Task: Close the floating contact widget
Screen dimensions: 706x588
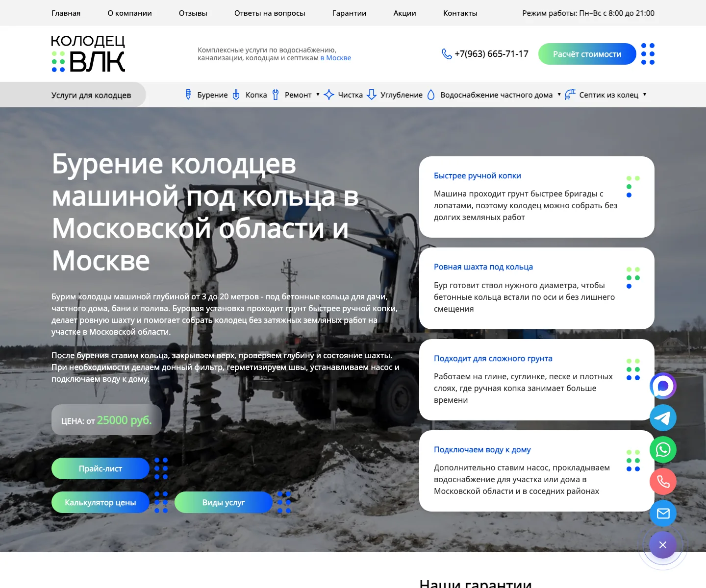Action: tap(663, 545)
